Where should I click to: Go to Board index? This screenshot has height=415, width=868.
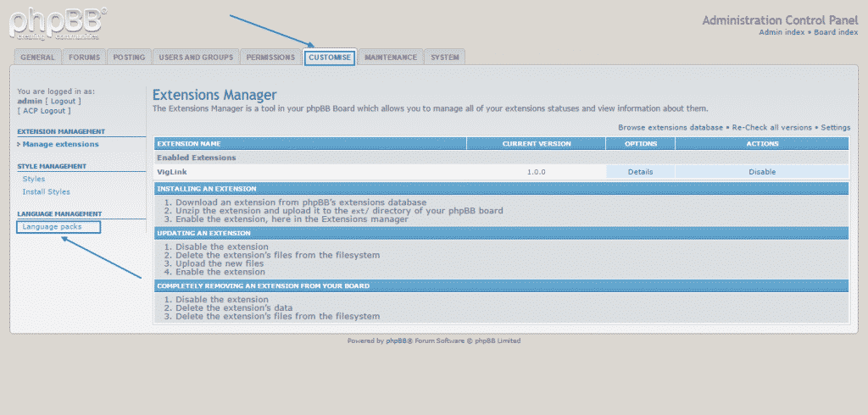(837, 32)
